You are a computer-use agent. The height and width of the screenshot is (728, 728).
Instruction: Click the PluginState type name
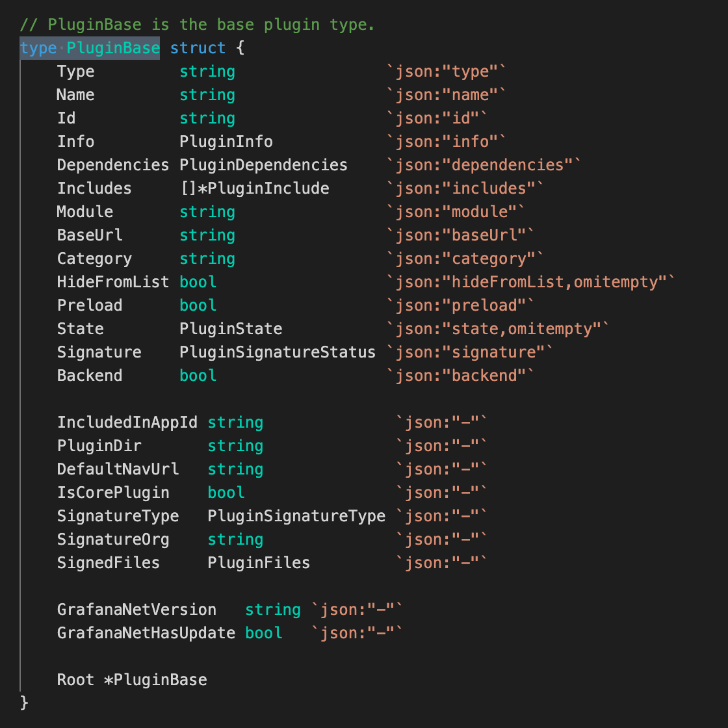(x=230, y=329)
